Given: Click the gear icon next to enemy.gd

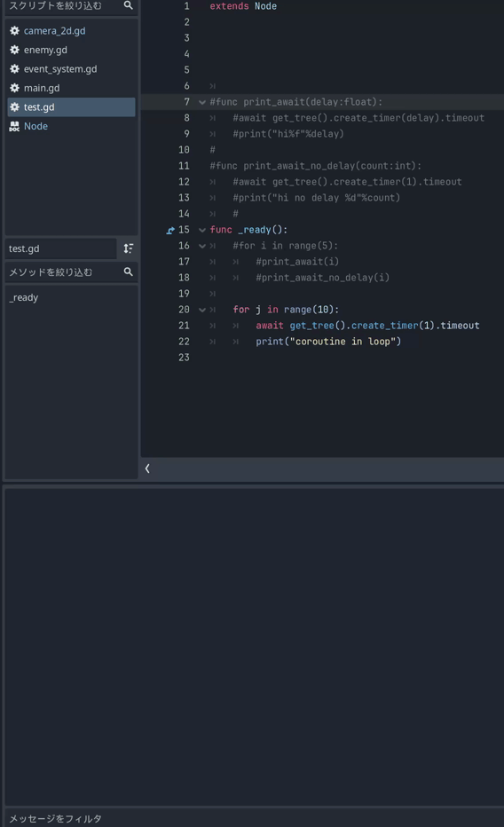Looking at the screenshot, I should click(x=14, y=50).
